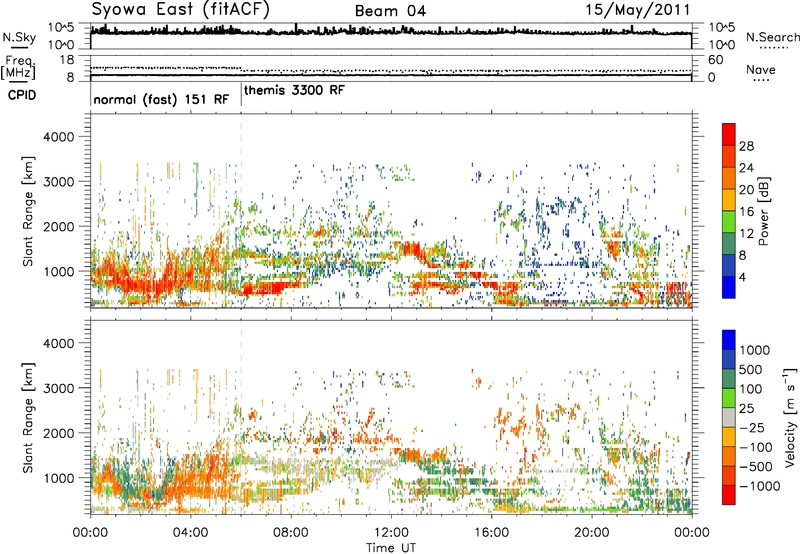Click "Slant Range [km]" label of power panel
This screenshot has width=800, height=554.
[x=28, y=211]
